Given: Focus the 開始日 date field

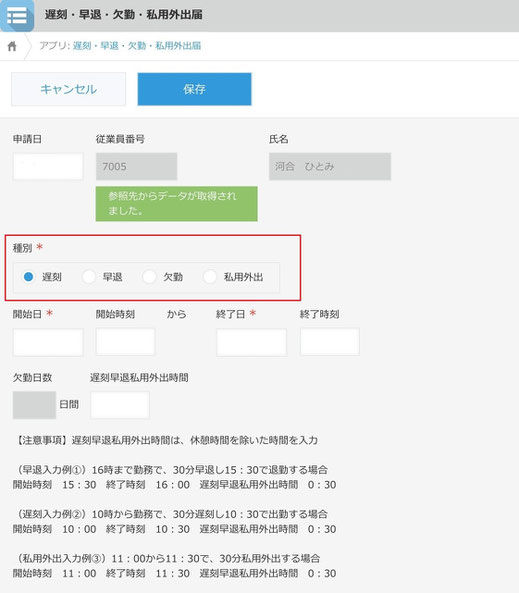Looking at the screenshot, I should pos(48,342).
